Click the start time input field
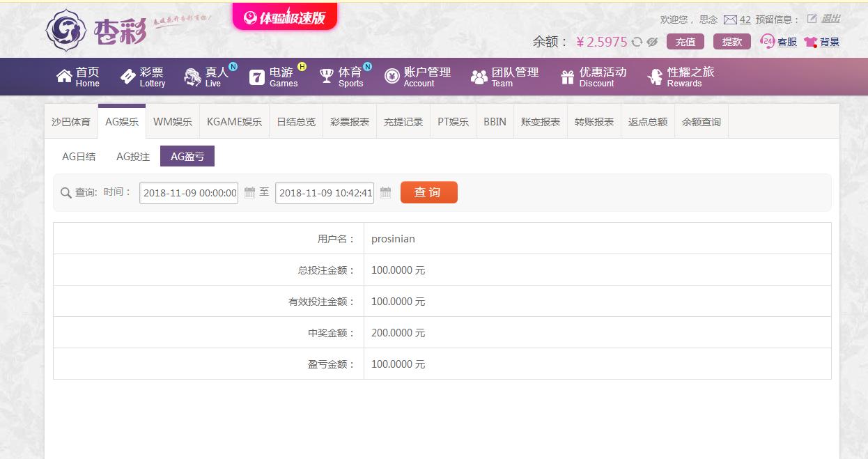The height and width of the screenshot is (459, 868). [189, 193]
